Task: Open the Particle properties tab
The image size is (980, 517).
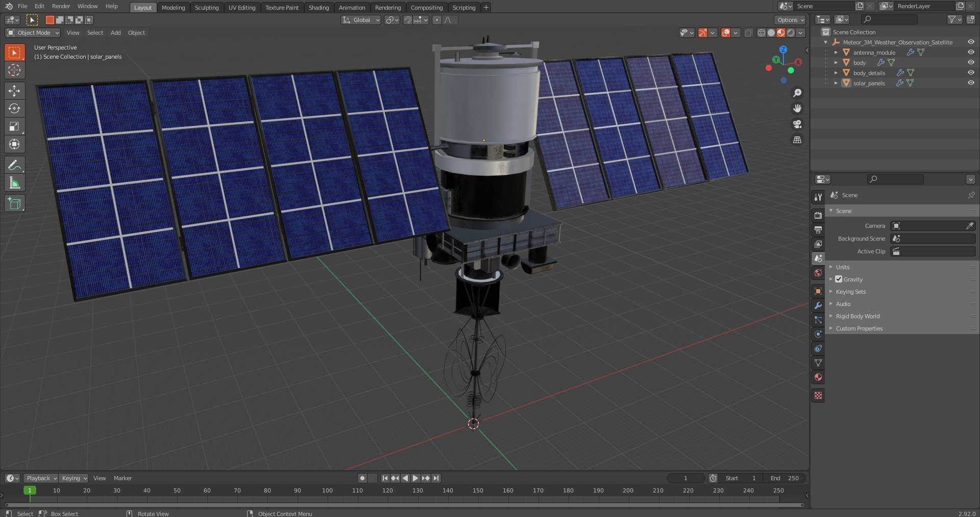Action: pyautogui.click(x=818, y=320)
